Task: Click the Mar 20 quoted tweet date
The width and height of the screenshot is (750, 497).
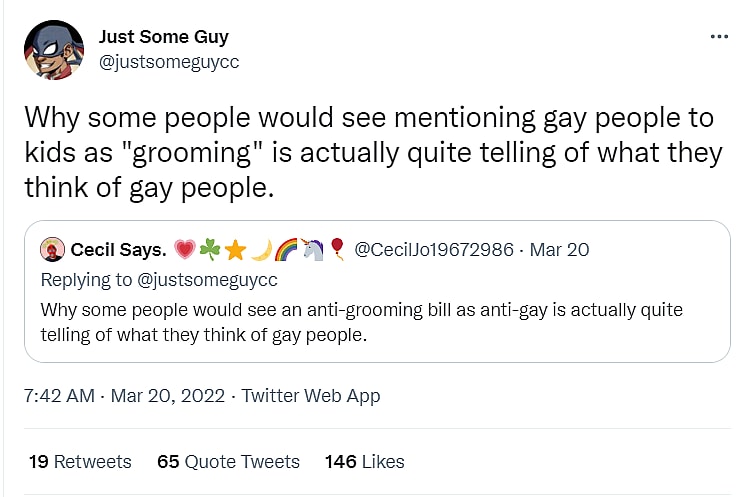Action: tap(560, 249)
